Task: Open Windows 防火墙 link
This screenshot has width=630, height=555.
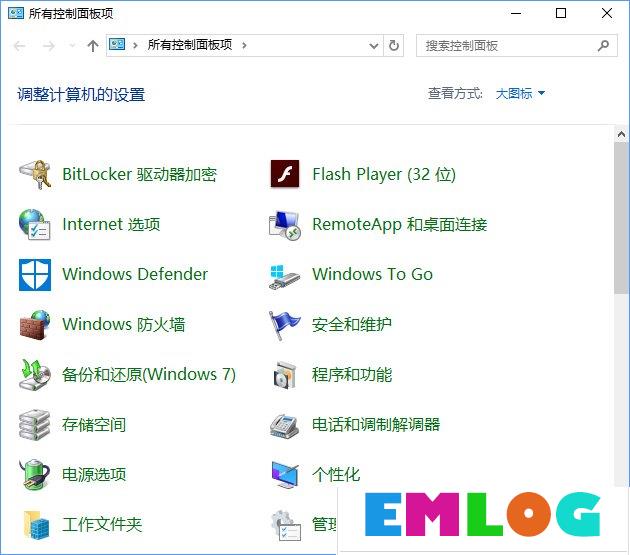Action: pos(124,324)
